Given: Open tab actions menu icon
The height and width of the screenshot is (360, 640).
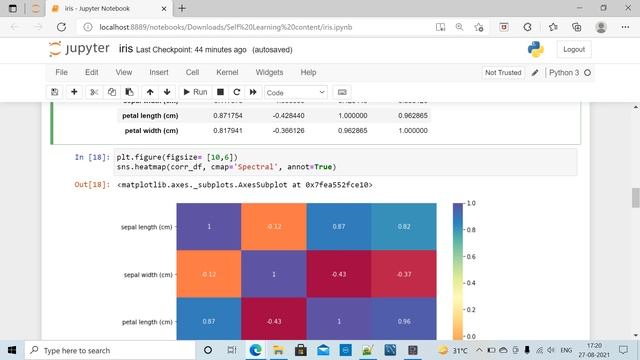Looking at the screenshot, I should [x=13, y=8].
